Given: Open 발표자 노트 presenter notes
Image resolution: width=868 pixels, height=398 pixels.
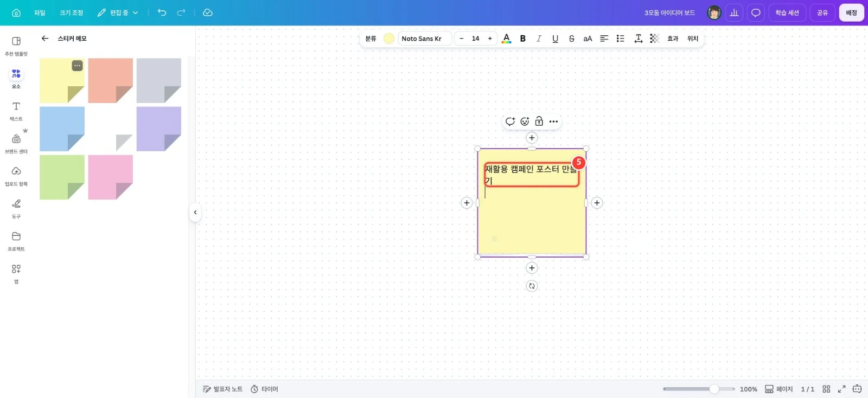Looking at the screenshot, I should coord(222,389).
